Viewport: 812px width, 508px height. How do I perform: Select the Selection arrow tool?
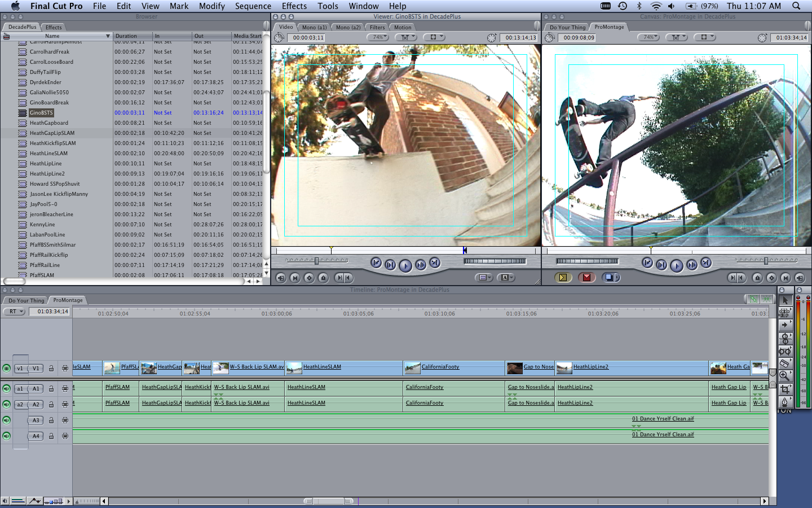(x=784, y=300)
